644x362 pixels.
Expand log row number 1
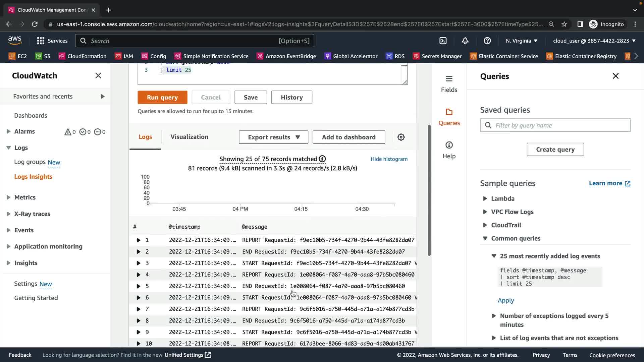click(x=138, y=240)
